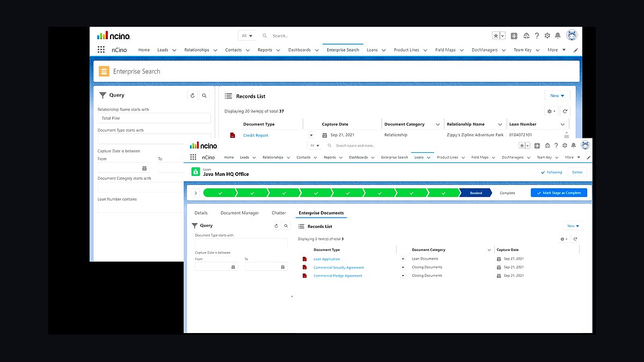Click the Delete button on the loan record

(577, 172)
